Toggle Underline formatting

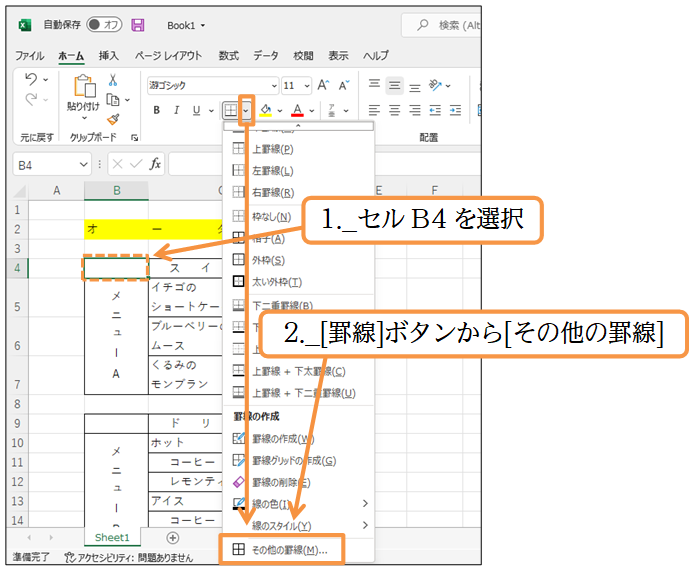[196, 110]
